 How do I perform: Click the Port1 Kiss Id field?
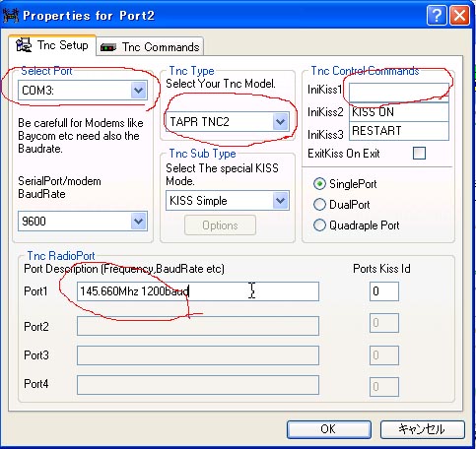(x=384, y=291)
